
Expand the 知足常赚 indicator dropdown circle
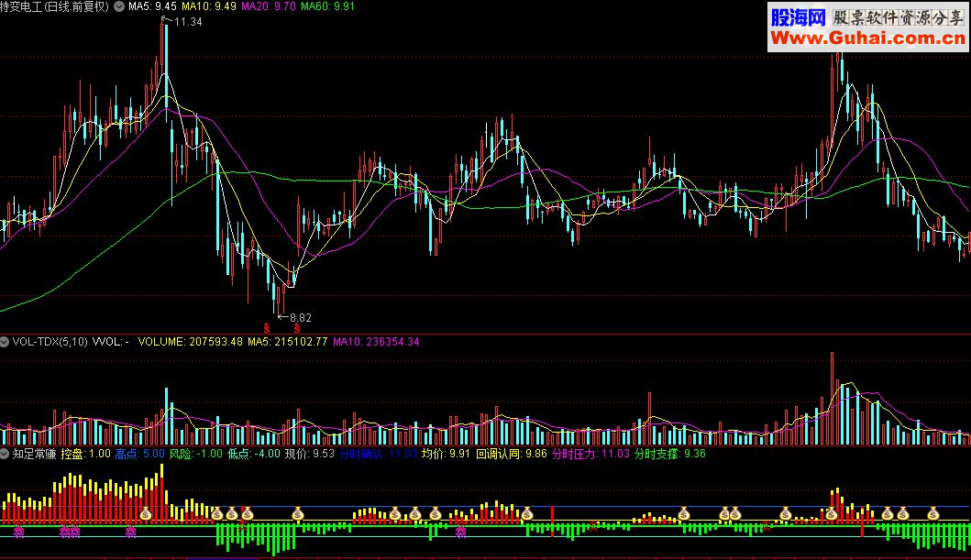[x=5, y=454]
